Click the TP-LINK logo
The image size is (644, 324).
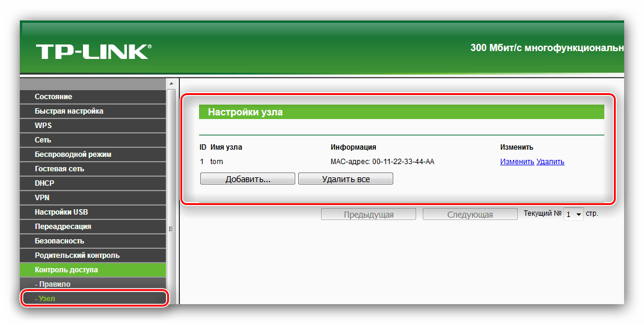coord(93,52)
